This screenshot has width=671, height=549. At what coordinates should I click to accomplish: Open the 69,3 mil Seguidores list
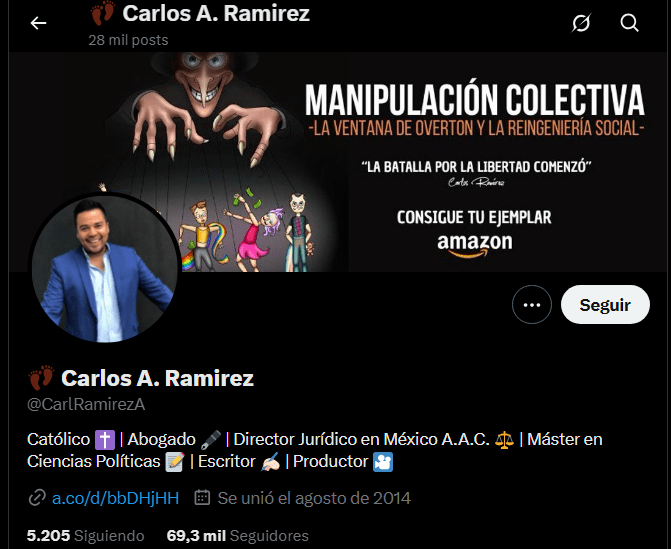click(238, 536)
